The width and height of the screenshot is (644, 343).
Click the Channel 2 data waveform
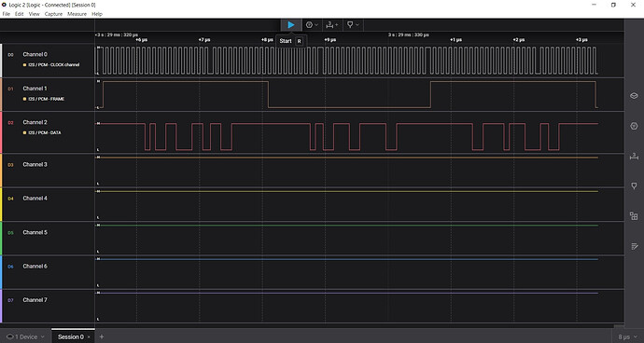pos(347,137)
